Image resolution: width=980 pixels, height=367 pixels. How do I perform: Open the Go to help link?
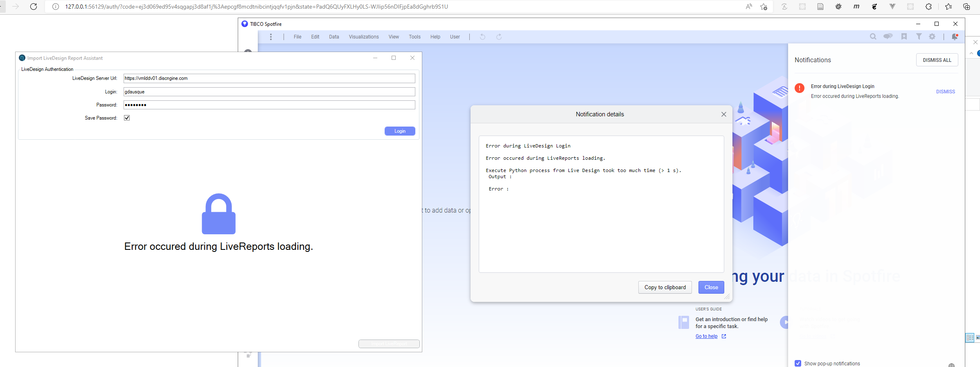click(x=706, y=336)
